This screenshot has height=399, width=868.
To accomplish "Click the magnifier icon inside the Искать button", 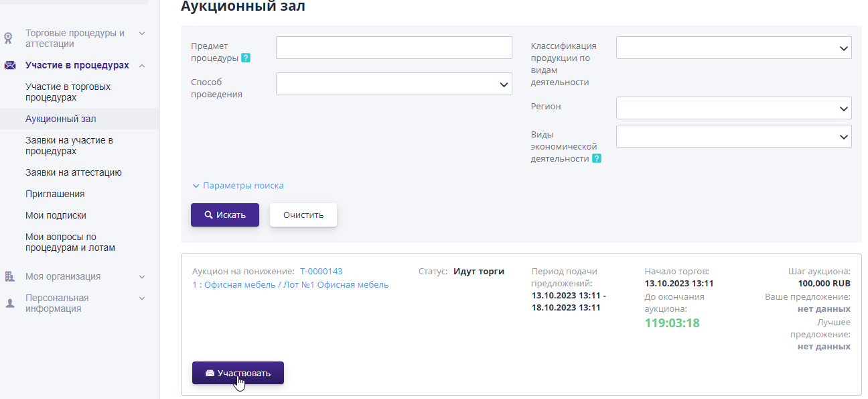I will tap(210, 215).
